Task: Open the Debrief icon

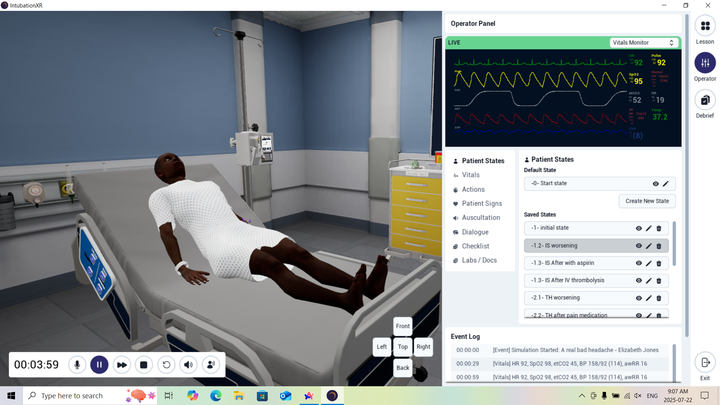Action: coord(705,100)
